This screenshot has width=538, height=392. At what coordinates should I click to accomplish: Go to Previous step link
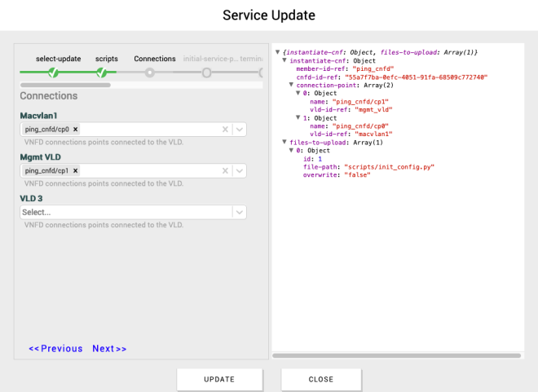(55, 349)
